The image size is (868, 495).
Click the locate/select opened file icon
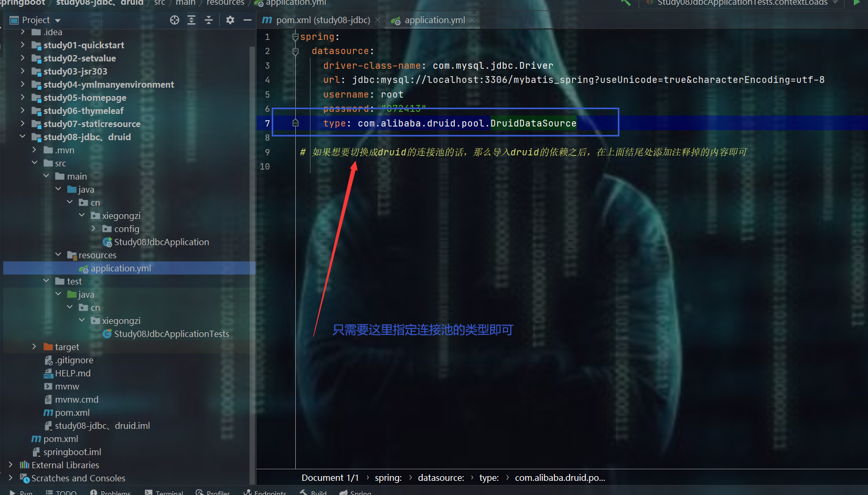175,20
